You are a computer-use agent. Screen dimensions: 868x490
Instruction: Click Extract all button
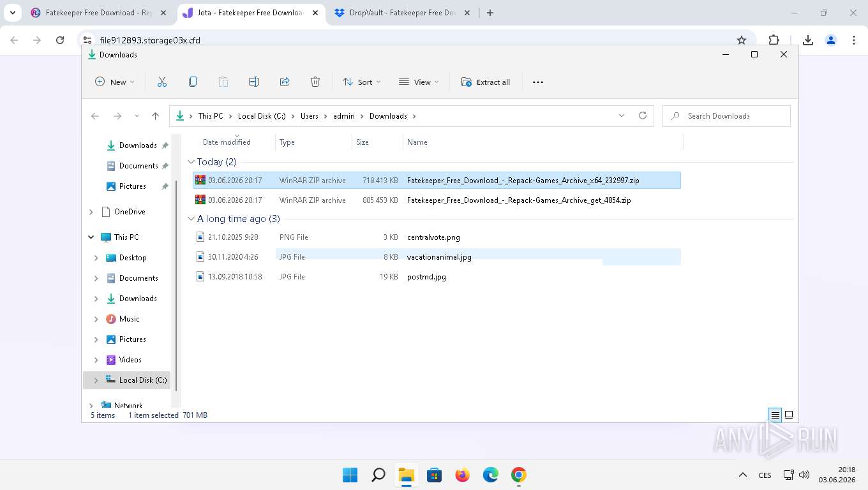pos(486,82)
